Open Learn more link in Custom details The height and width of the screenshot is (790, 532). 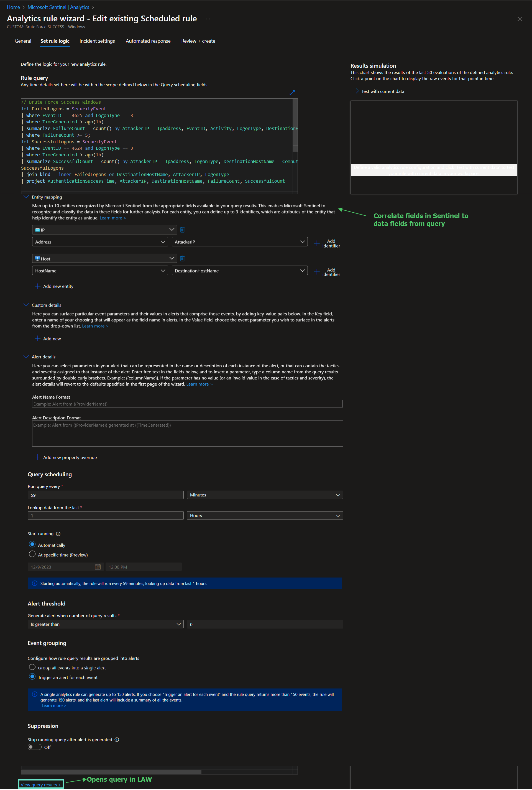click(x=95, y=326)
